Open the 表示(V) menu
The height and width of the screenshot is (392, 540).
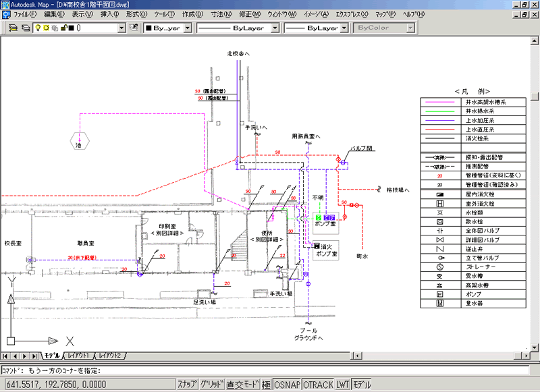point(82,14)
